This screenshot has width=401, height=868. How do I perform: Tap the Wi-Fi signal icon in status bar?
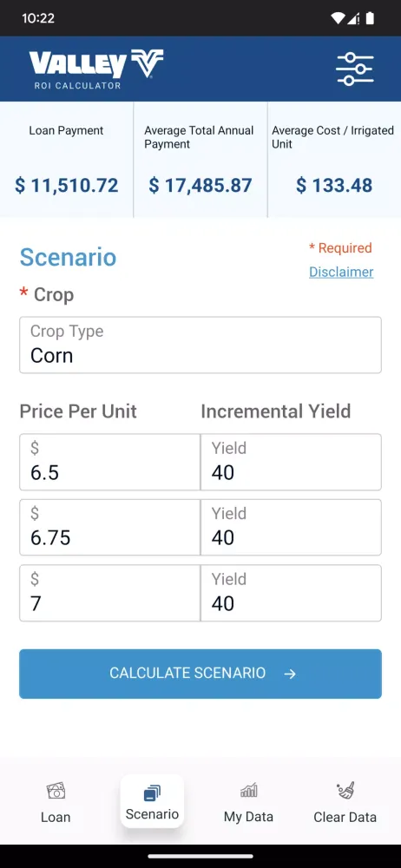coord(338,18)
